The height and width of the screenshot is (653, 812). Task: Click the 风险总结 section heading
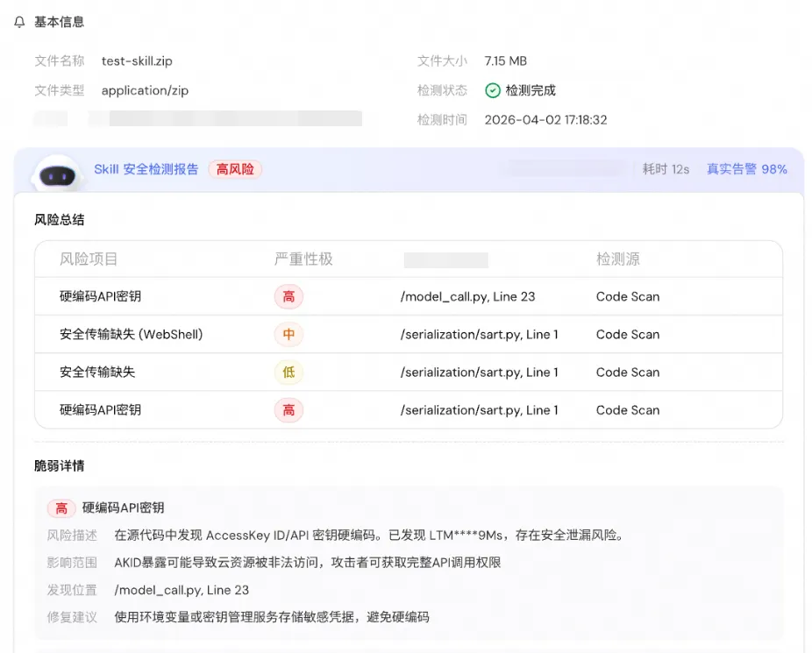59,219
